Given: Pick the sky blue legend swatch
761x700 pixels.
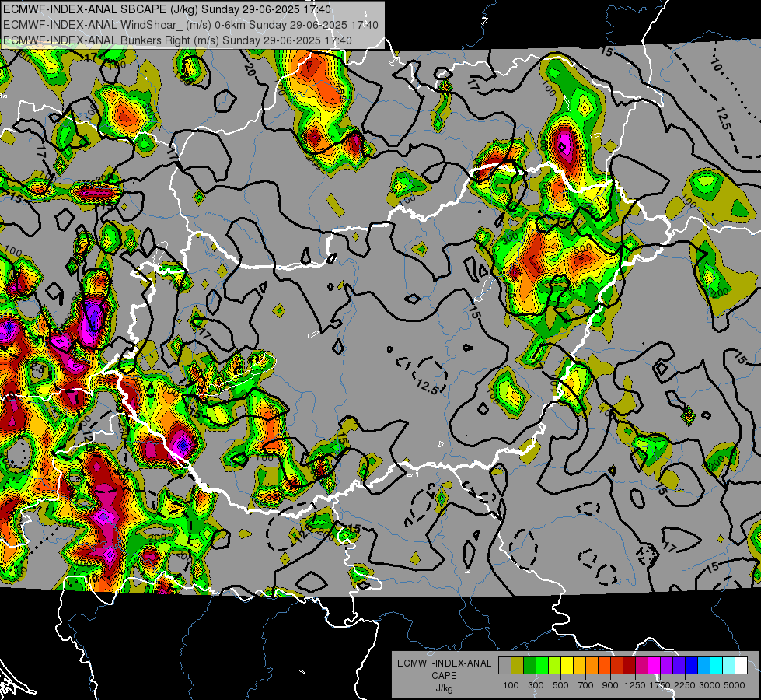Looking at the screenshot, I should pos(704,666).
